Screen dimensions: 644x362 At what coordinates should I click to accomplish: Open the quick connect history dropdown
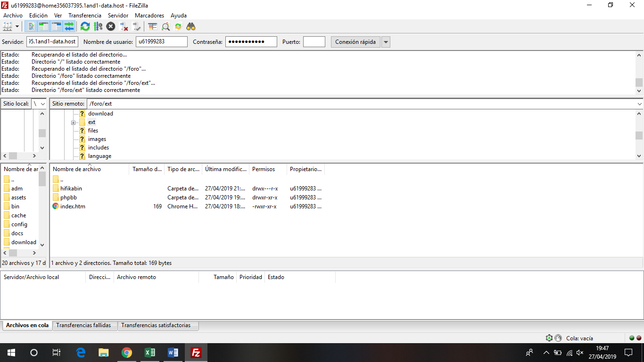pos(386,42)
